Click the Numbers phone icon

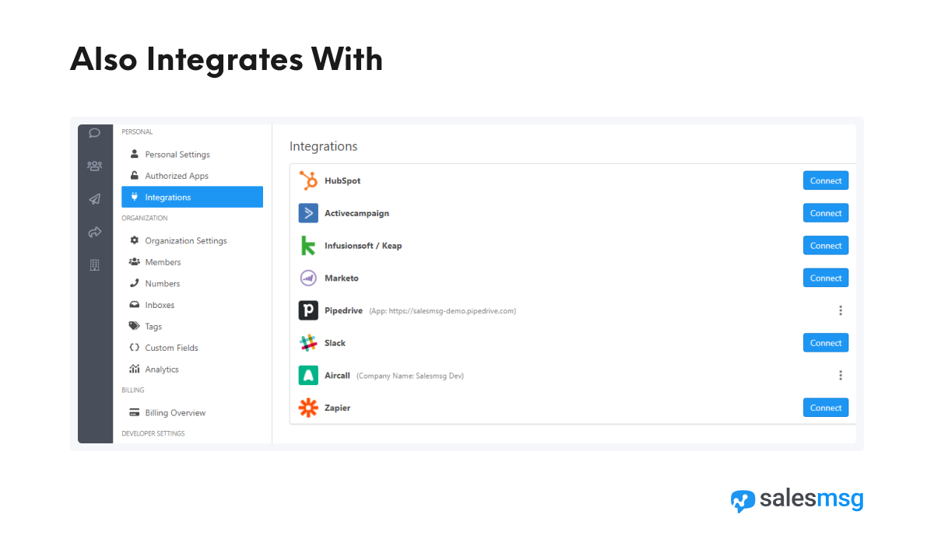[x=134, y=283]
